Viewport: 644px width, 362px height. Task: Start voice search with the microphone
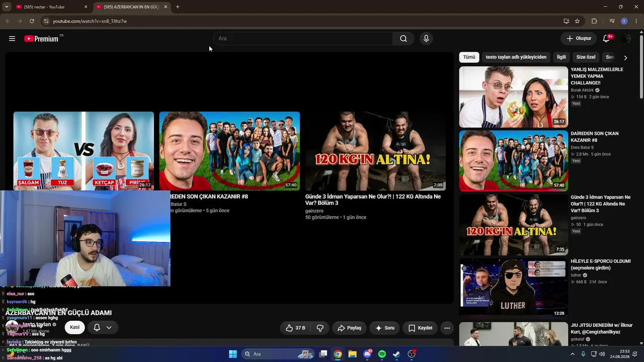426,39
